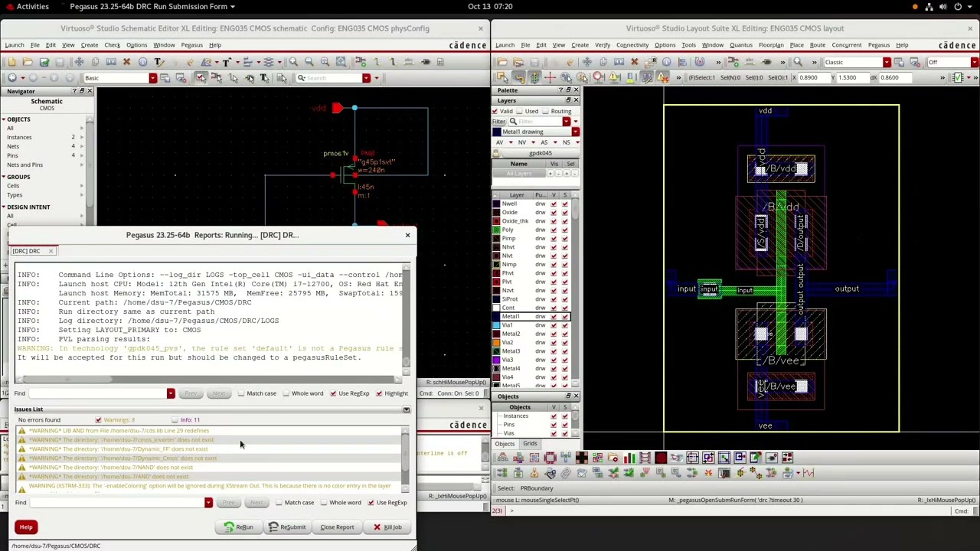980x551 pixels.
Task: Click the create instance icon in schematic toolbar
Action: 361,61
